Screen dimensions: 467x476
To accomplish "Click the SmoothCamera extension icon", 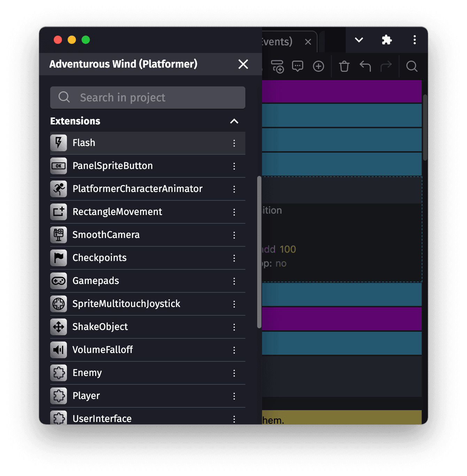I will pyautogui.click(x=59, y=235).
